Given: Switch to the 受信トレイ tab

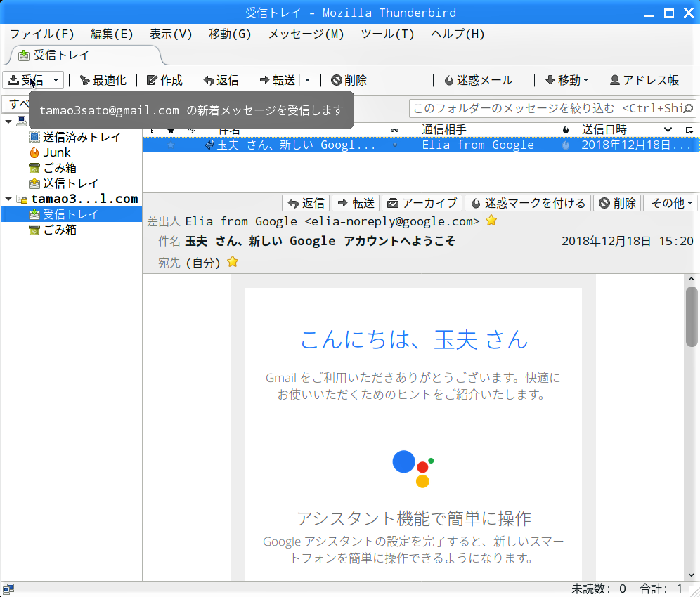Looking at the screenshot, I should [x=85, y=55].
